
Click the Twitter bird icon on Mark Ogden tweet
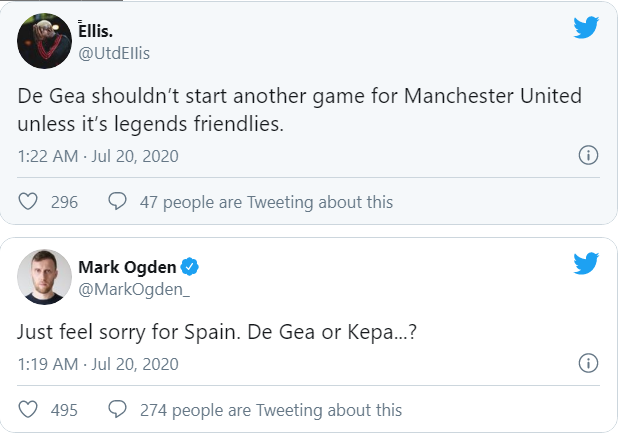[x=585, y=264]
